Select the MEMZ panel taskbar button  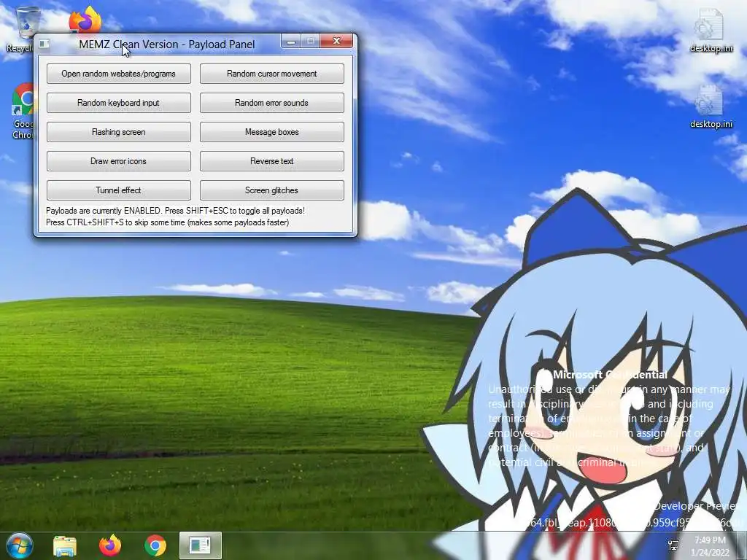(201, 545)
